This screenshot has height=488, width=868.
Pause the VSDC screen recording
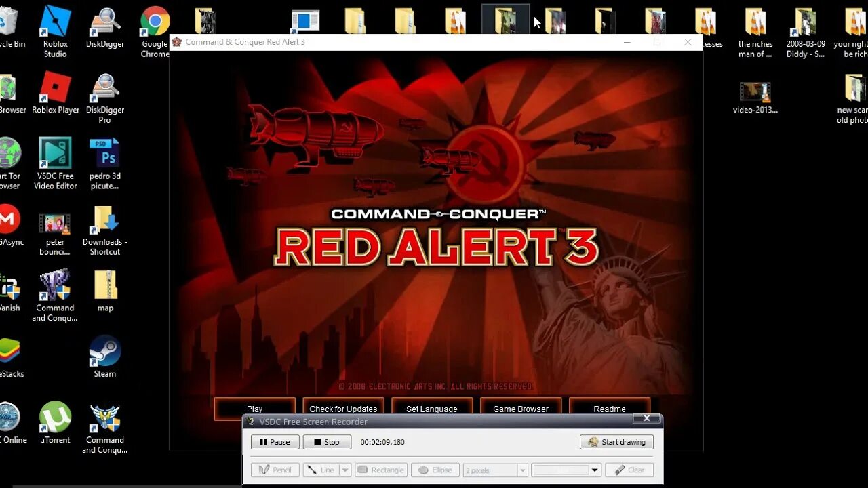[275, 442]
